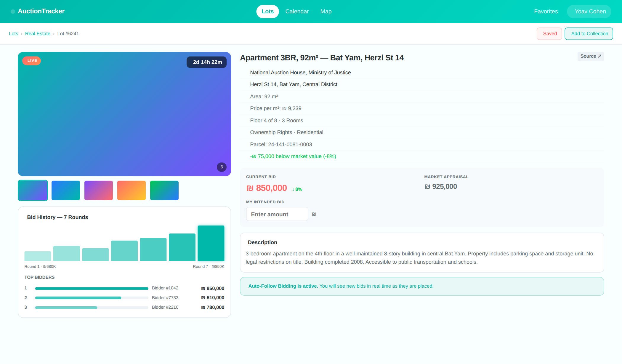Click market appraisal ₪ 925,000

coord(441,187)
